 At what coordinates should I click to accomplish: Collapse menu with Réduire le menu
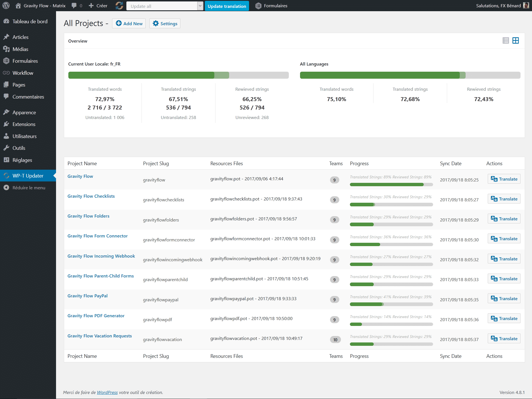click(28, 188)
